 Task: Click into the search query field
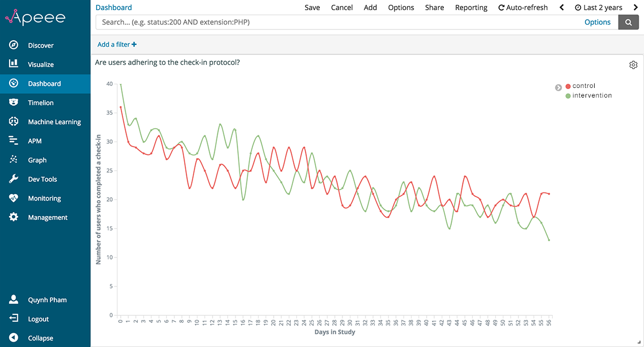coord(338,22)
